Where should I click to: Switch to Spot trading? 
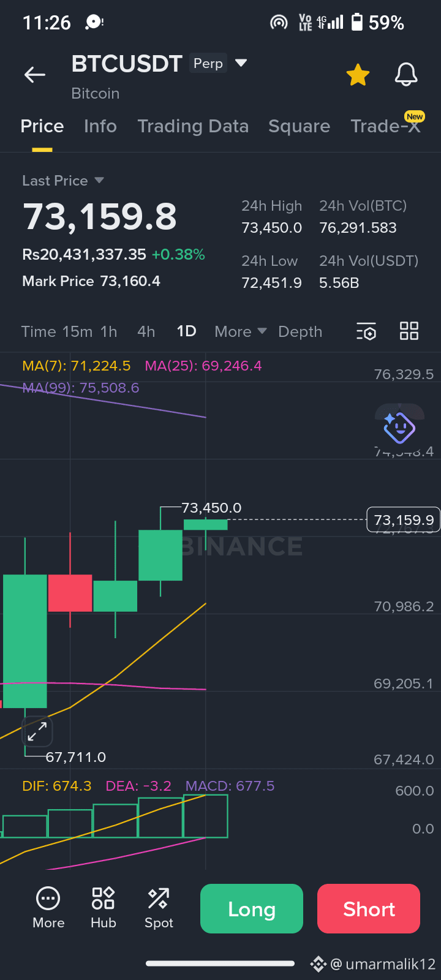click(x=159, y=908)
